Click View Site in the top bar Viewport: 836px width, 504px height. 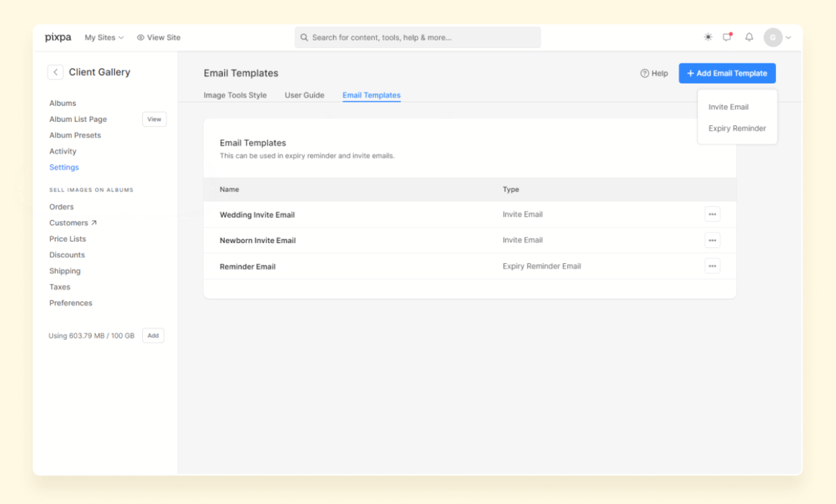point(158,38)
